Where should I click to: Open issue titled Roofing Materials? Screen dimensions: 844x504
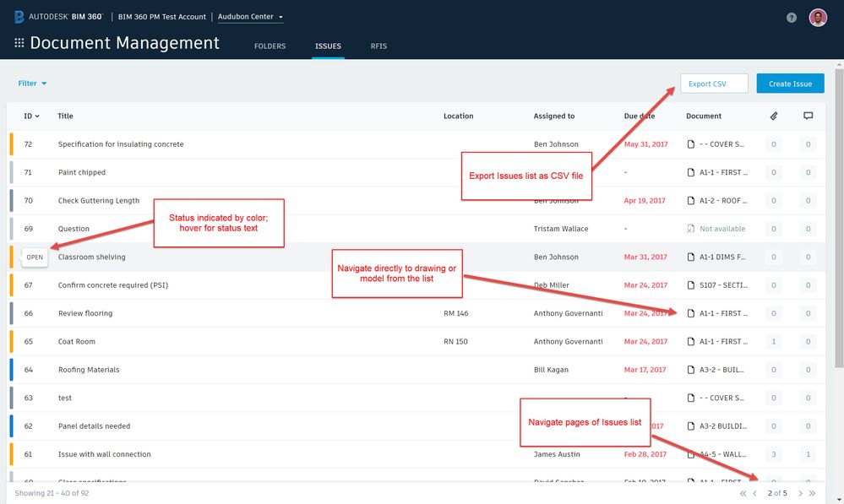89,370
